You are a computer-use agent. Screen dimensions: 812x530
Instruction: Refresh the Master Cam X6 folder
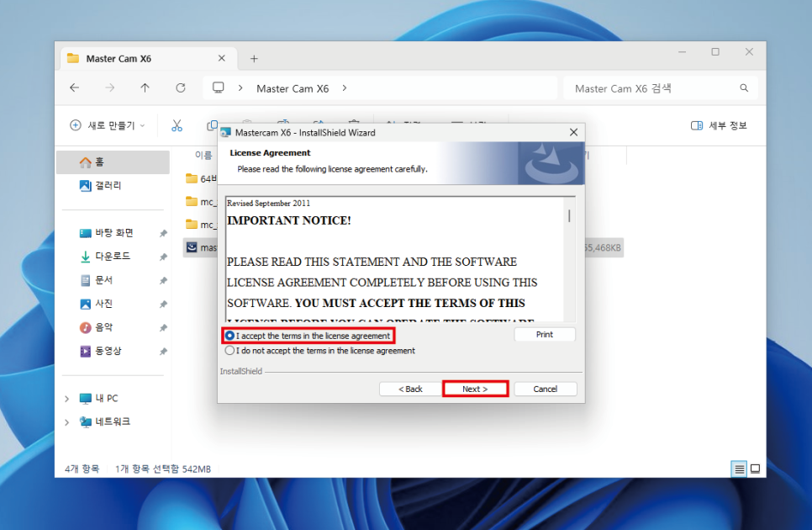[180, 88]
